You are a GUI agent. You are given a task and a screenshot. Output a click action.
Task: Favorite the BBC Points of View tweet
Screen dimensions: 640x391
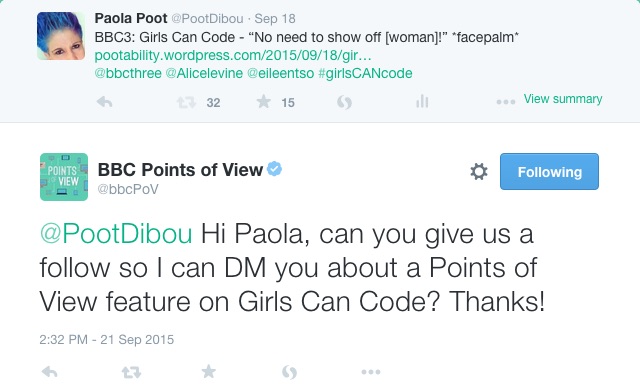[209, 371]
